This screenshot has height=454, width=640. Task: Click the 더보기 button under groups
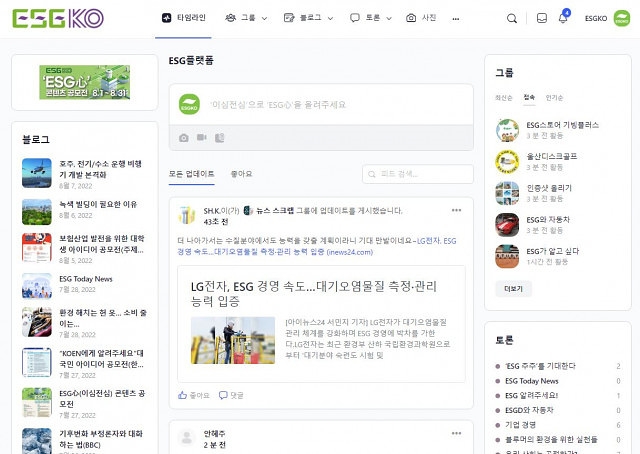pyautogui.click(x=514, y=288)
